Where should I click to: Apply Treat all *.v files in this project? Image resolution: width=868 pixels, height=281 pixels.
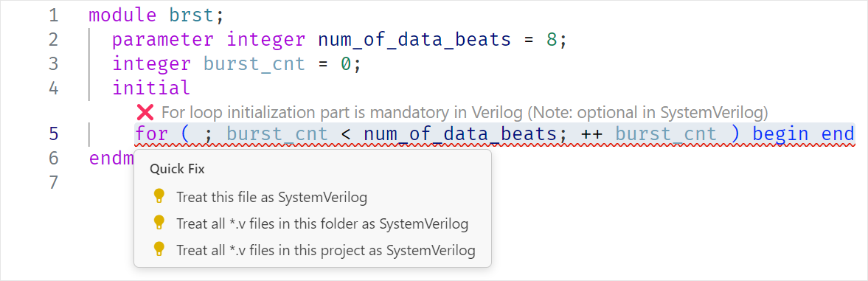point(325,250)
